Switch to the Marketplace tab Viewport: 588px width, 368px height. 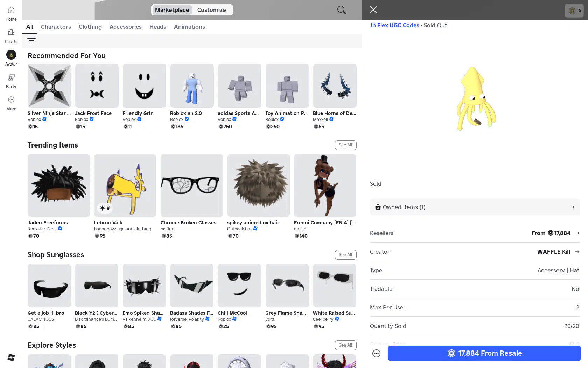[172, 10]
